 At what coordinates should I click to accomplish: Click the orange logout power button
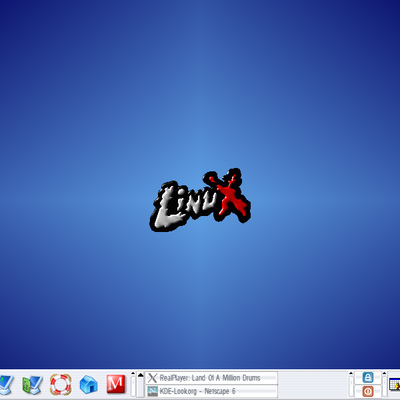click(x=368, y=391)
